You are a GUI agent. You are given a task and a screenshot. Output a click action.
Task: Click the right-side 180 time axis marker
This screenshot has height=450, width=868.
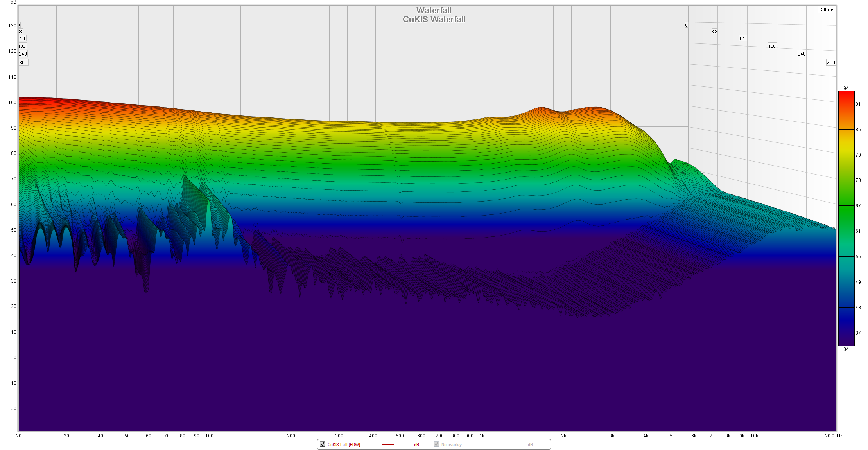click(772, 46)
